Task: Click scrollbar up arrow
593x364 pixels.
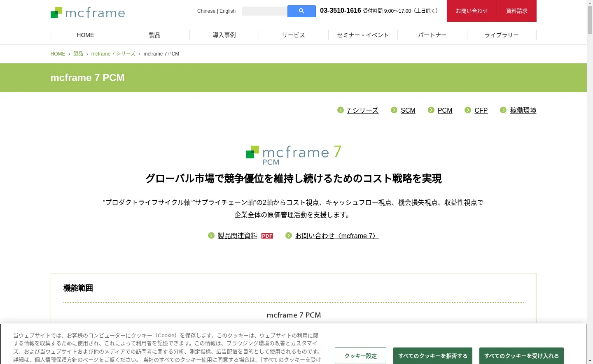Action: click(x=590, y=3)
